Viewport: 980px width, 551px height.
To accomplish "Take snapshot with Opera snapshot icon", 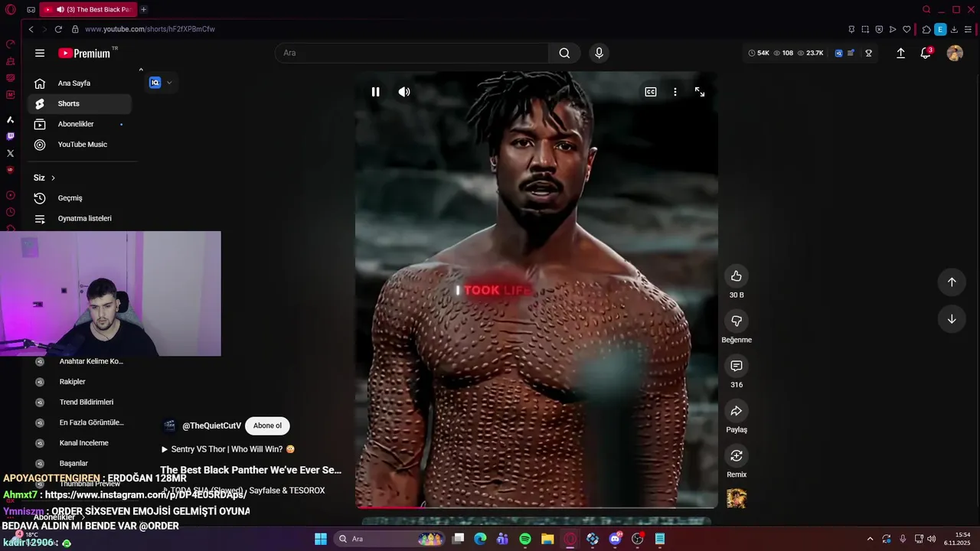I will click(x=865, y=29).
